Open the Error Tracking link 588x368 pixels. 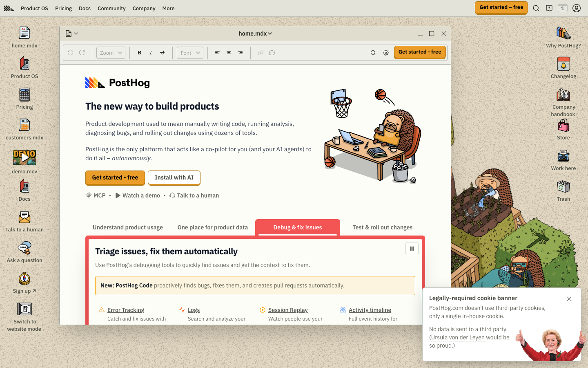tap(126, 310)
